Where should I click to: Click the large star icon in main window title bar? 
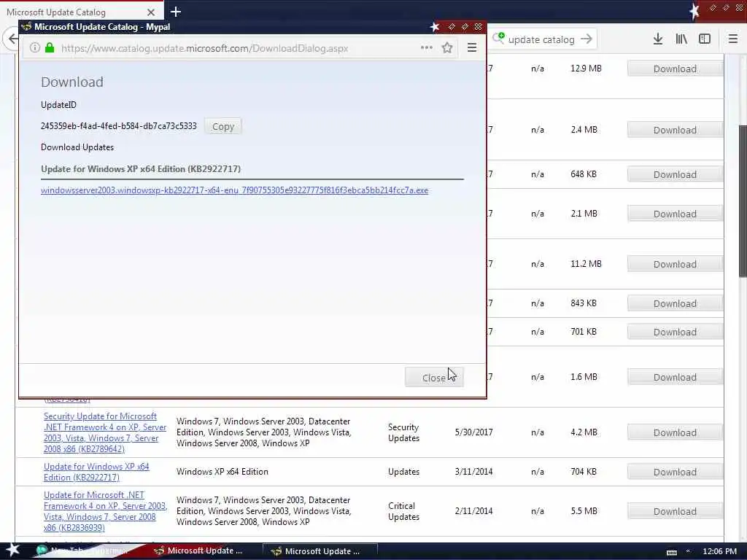point(694,11)
